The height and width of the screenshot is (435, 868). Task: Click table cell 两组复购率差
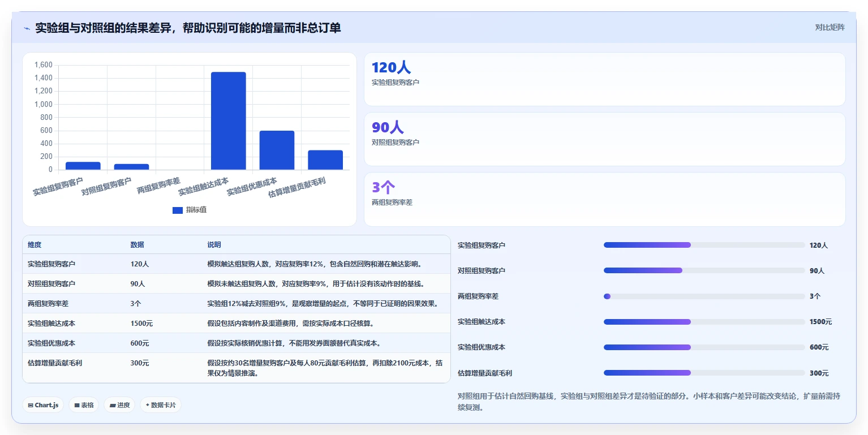[48, 304]
